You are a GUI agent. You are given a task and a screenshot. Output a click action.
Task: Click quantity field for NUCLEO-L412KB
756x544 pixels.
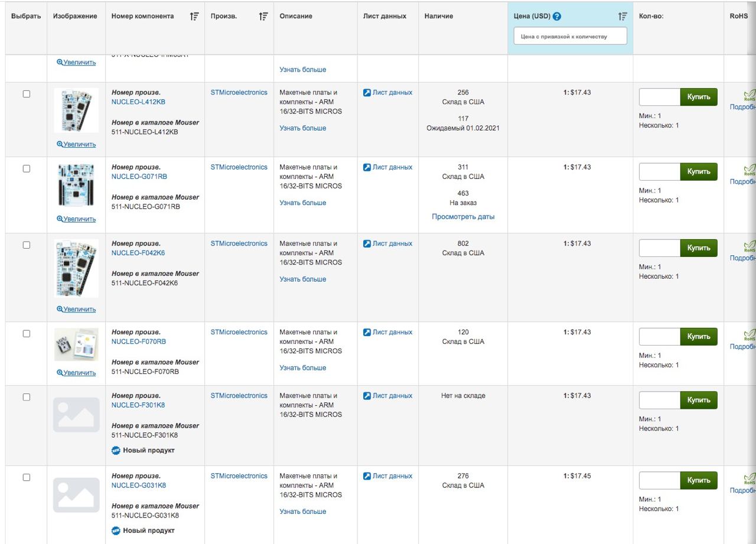click(660, 97)
